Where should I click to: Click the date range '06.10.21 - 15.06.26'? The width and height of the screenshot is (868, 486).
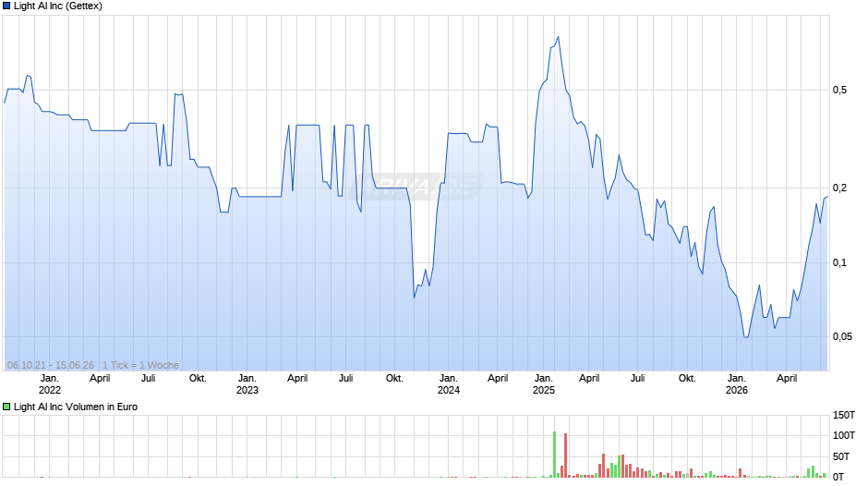coord(51,365)
